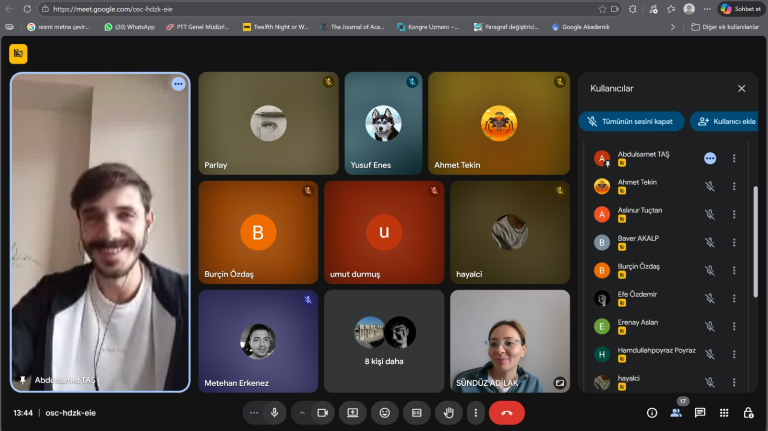Screen dimensions: 768x431
Task: Toggle the microphone in the bottom toolbar
Action: pos(274,412)
